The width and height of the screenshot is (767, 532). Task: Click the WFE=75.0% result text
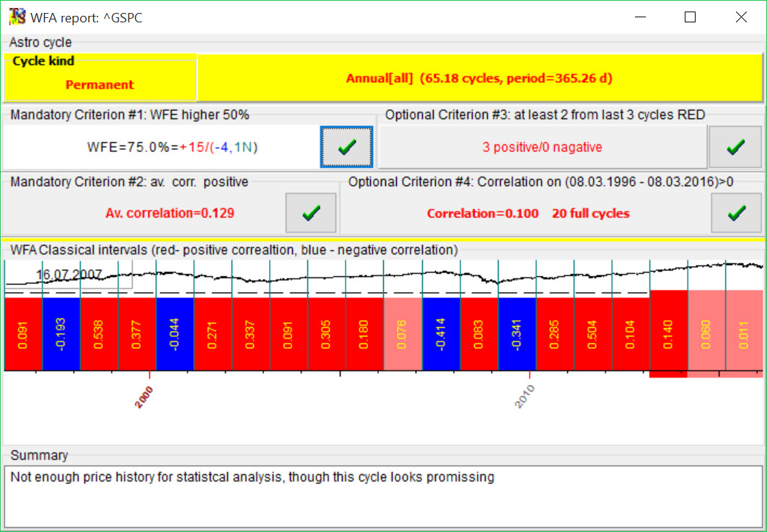tap(172, 147)
